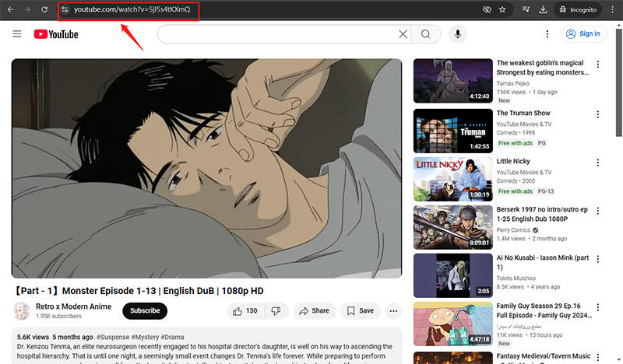Open Little Nicky thumbnail
The width and height of the screenshot is (623, 364).
(x=453, y=179)
